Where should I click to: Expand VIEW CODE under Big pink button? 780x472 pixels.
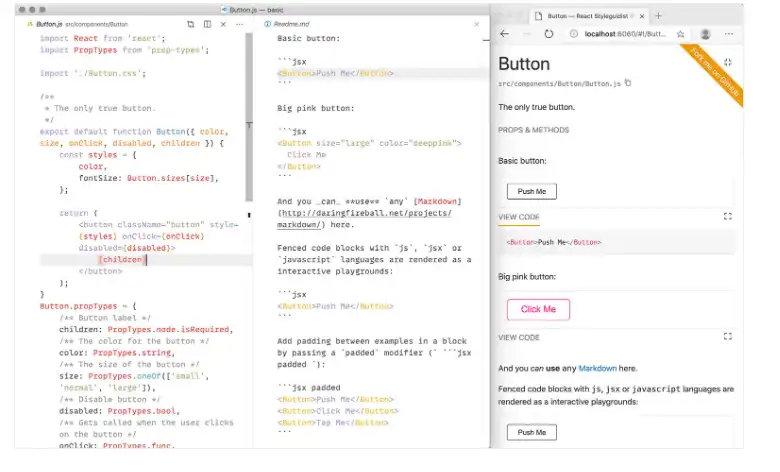[519, 337]
